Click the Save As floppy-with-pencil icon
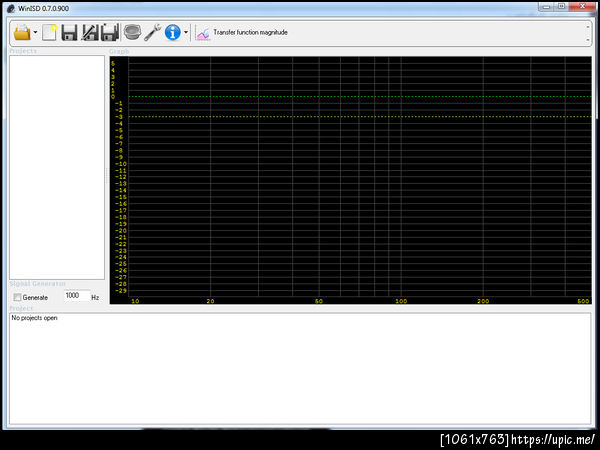This screenshot has height=450, width=600. 90,33
